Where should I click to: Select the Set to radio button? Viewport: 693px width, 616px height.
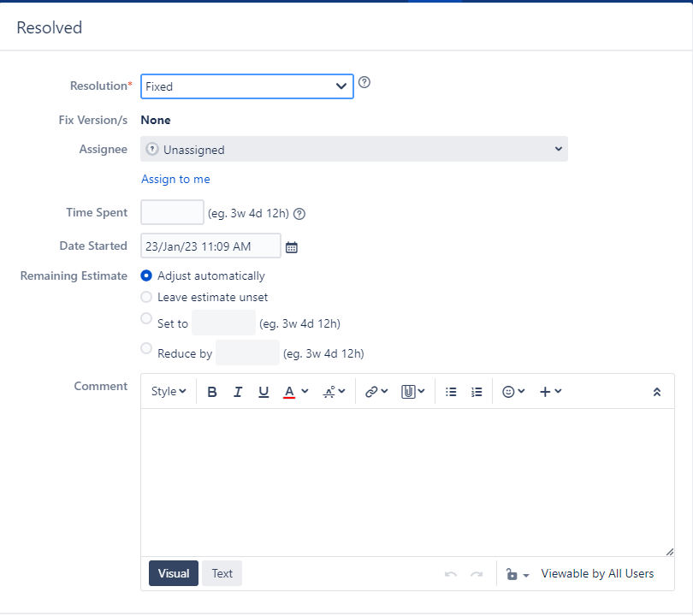[x=146, y=318]
